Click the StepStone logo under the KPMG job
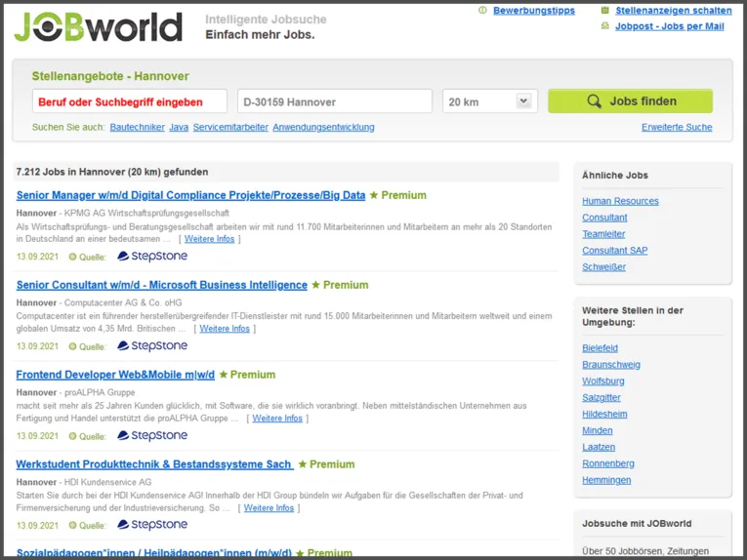747x560 pixels. (x=152, y=256)
